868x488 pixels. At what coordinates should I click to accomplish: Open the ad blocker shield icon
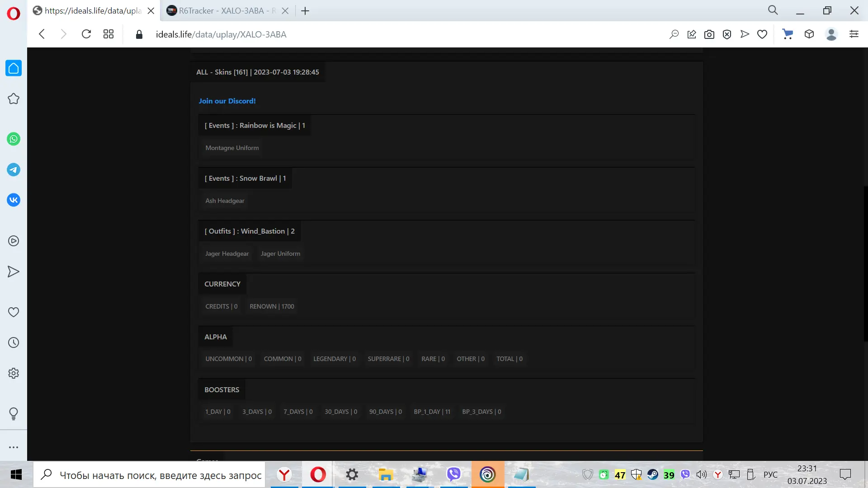pos(727,34)
